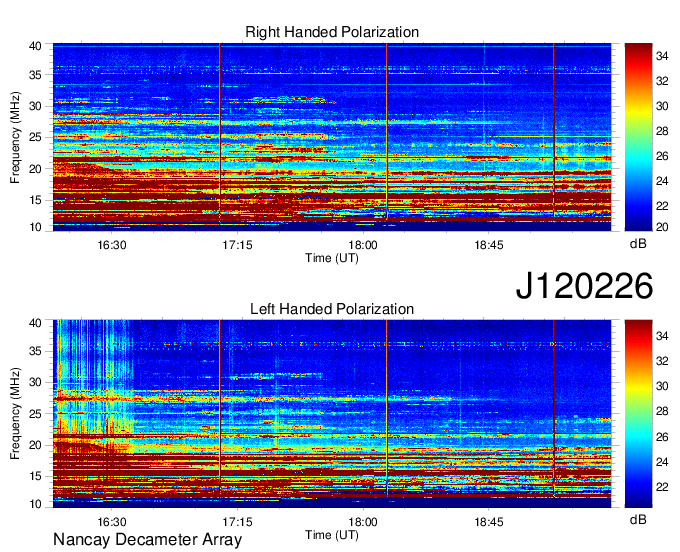Click 30 dB label on bottom colorbar

(x=662, y=386)
